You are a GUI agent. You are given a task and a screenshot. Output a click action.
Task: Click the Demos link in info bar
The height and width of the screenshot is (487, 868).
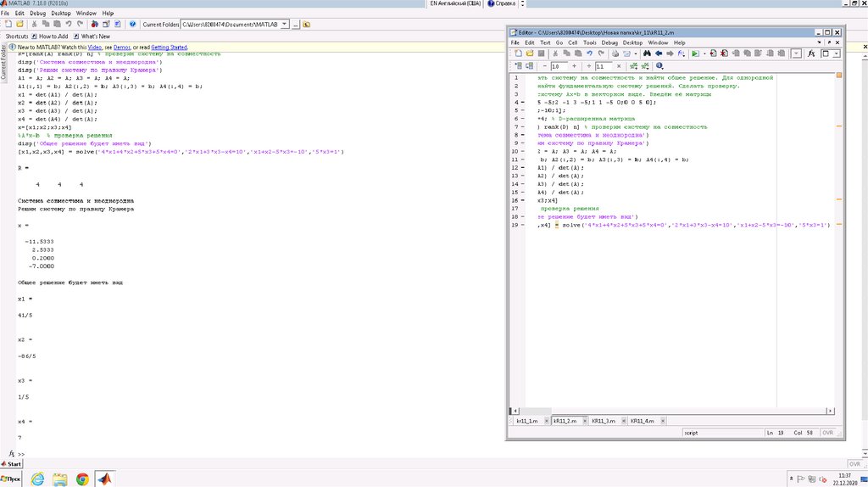122,47
